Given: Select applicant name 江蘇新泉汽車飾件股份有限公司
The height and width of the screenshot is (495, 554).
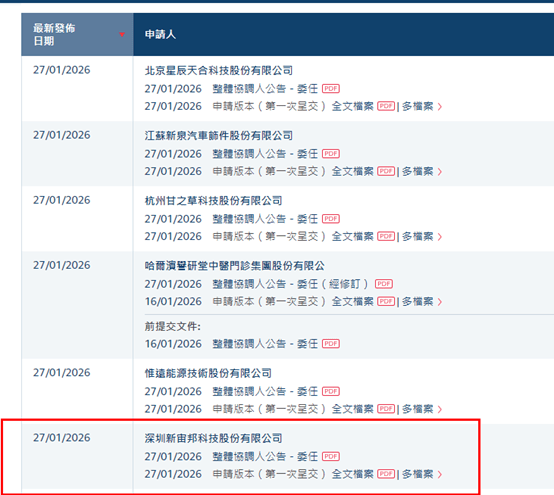Looking at the screenshot, I should click(219, 136).
